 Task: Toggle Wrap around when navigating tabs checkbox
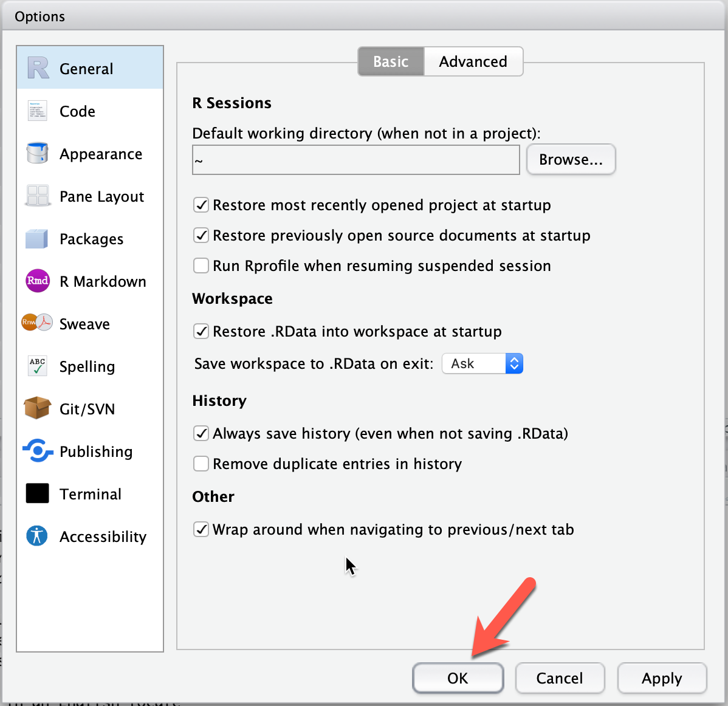[x=201, y=529]
